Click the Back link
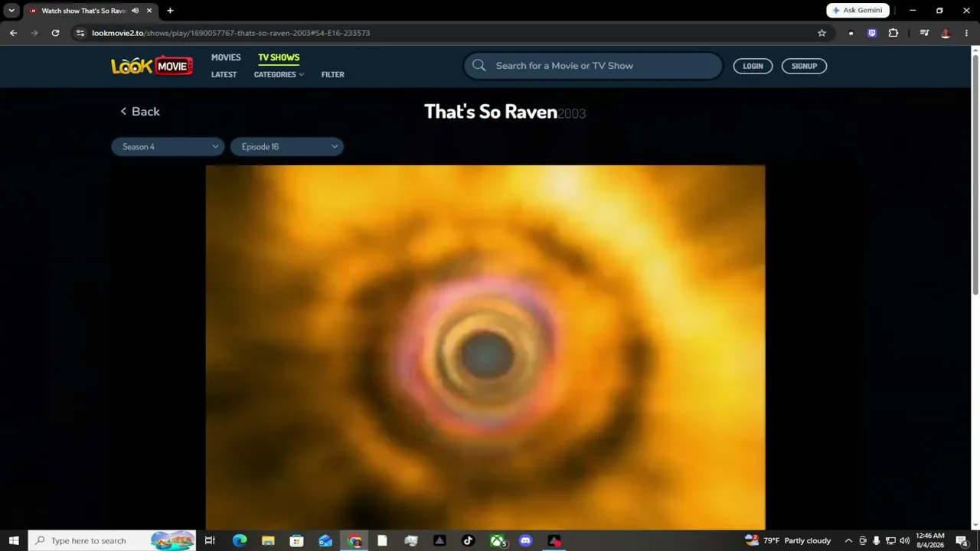The height and width of the screenshot is (551, 980). [x=140, y=112]
